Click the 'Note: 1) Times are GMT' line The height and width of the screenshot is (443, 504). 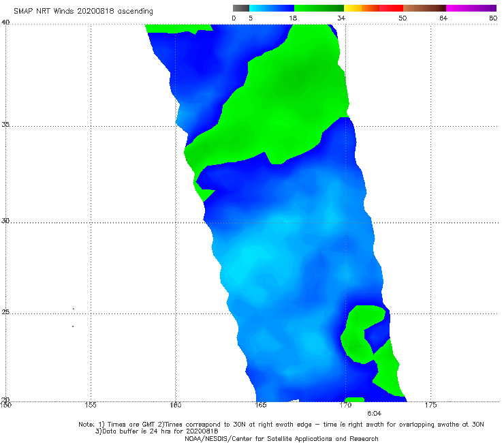click(x=281, y=425)
